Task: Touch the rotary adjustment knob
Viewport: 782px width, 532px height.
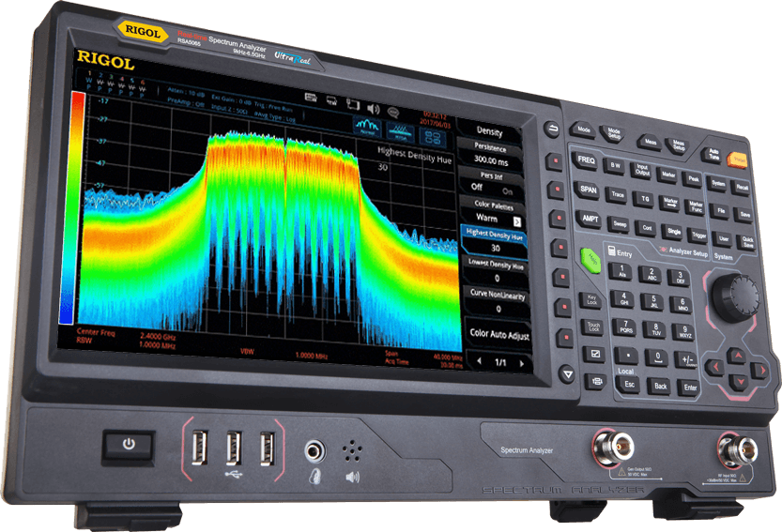Action: click(735, 298)
